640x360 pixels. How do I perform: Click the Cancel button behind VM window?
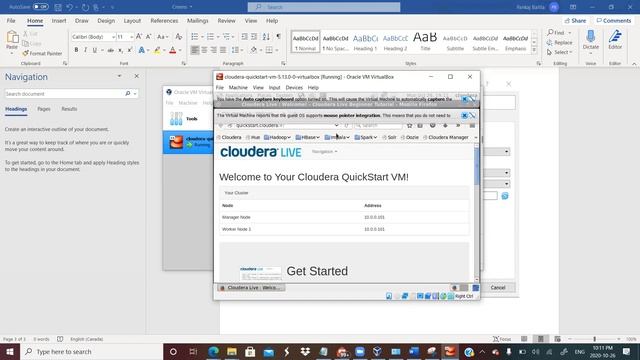pos(498,287)
